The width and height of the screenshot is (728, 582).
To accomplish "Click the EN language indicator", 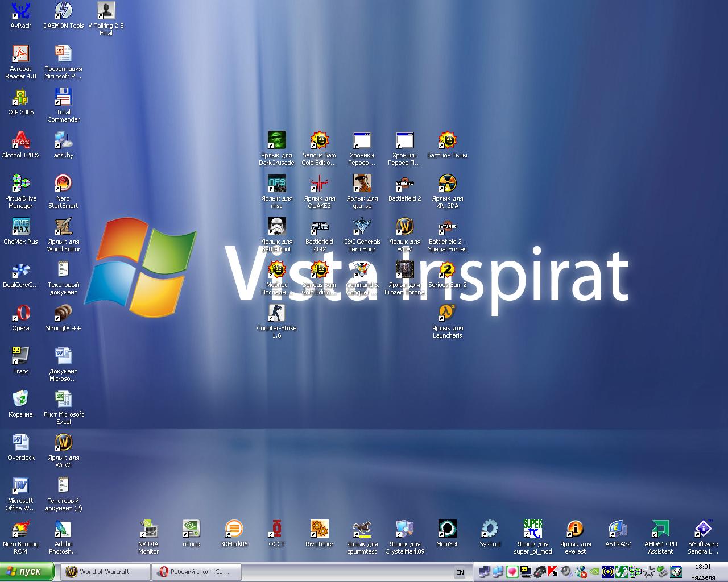I will pyautogui.click(x=460, y=572).
